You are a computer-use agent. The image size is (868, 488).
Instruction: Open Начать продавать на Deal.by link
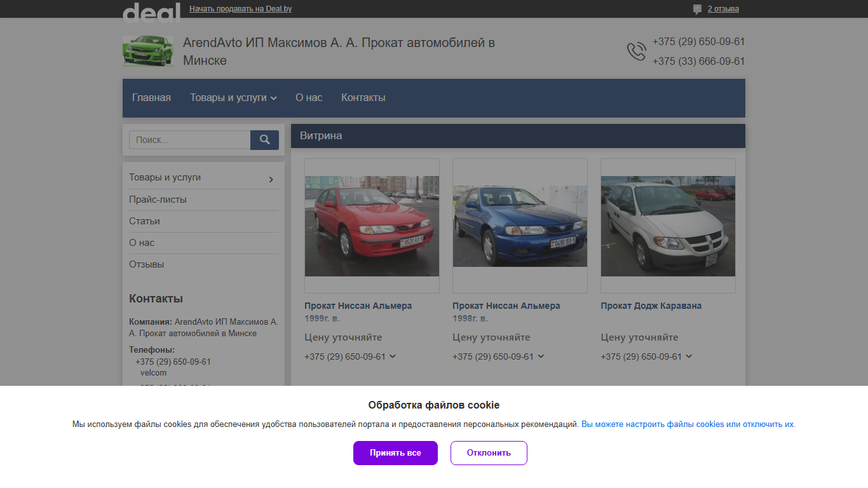pos(241,9)
